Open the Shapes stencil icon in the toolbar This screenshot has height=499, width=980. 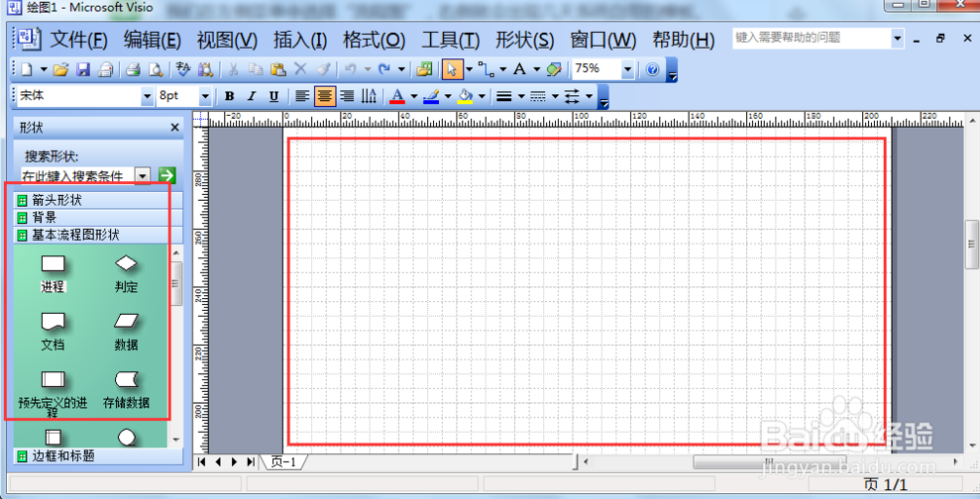coord(424,69)
